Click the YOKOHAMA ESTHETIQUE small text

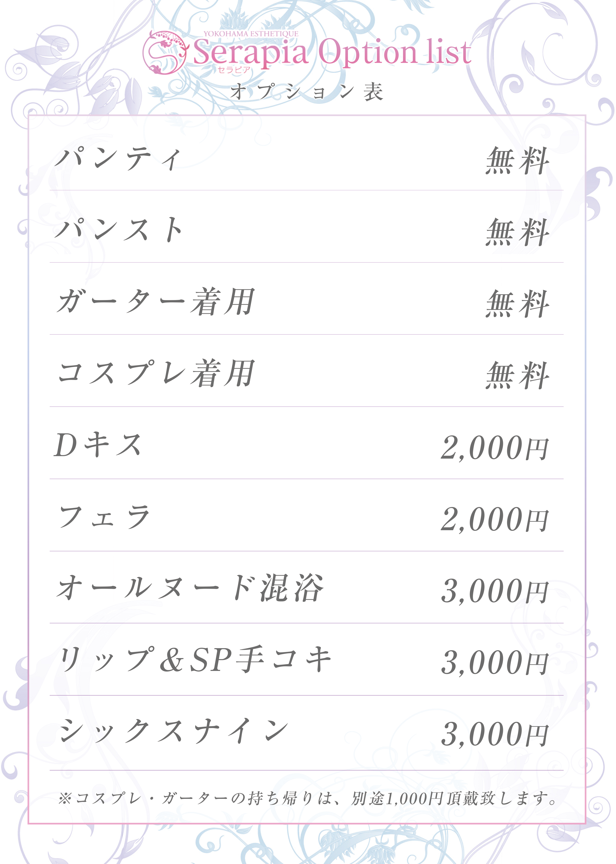click(251, 34)
